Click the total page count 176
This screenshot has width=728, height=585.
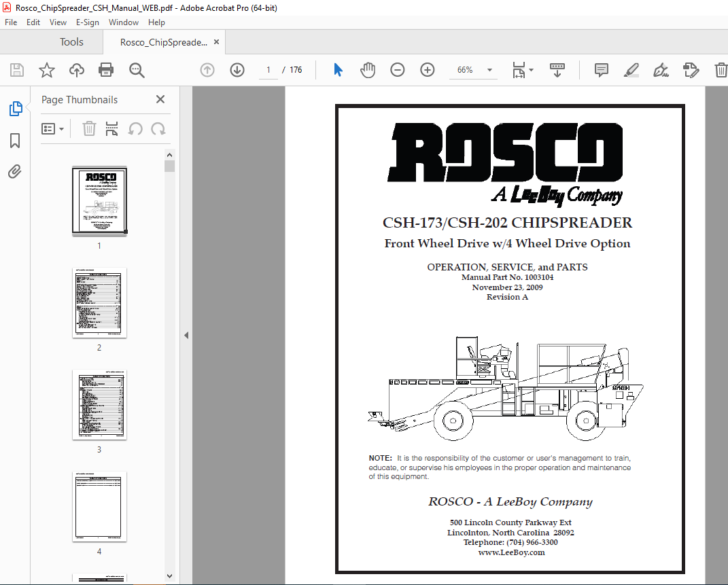296,70
